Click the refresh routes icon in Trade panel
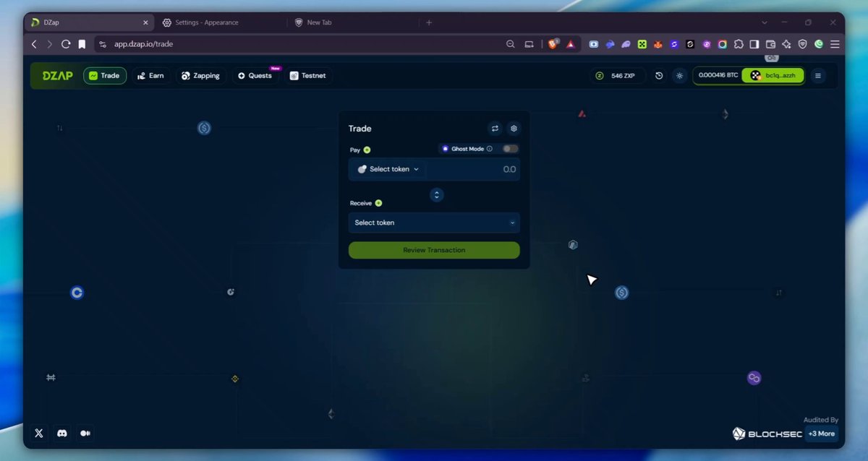 point(495,129)
